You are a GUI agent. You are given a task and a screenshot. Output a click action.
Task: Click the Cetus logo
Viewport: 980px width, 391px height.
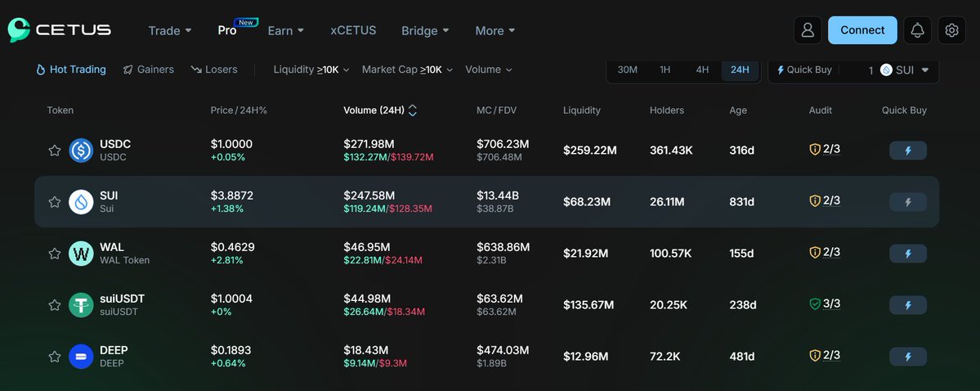(60, 30)
